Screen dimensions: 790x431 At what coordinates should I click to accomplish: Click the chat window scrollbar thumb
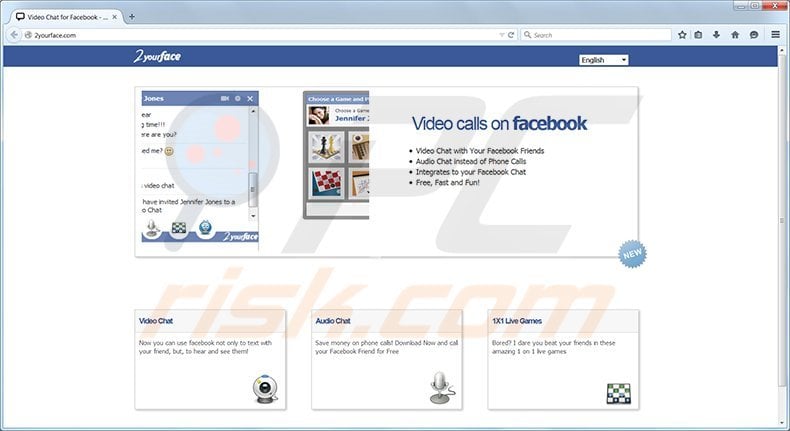[x=253, y=190]
